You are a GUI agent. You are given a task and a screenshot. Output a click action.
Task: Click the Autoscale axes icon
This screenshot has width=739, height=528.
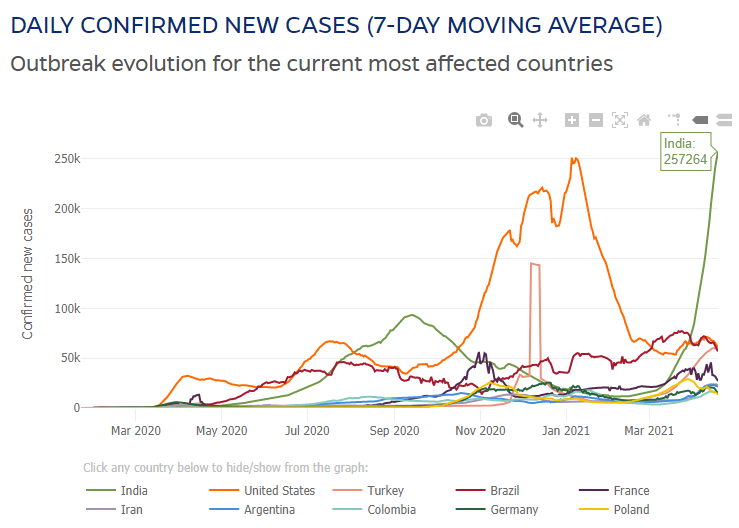[620, 120]
